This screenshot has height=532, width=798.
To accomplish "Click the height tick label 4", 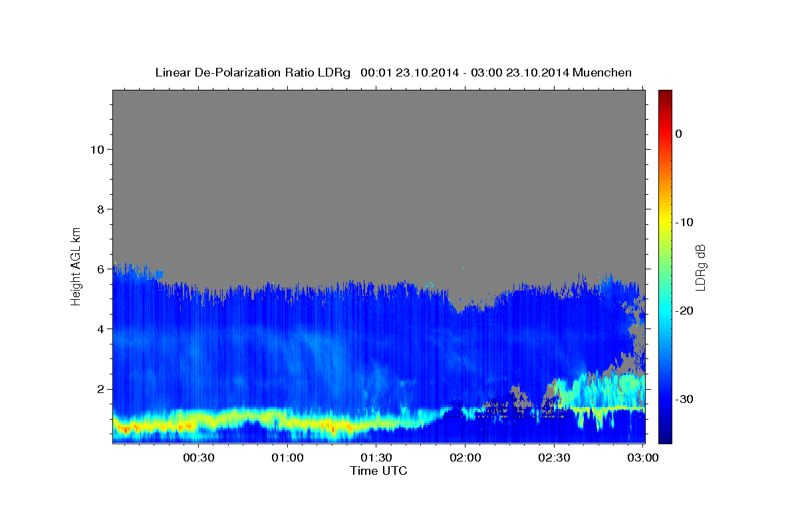I will pos(99,329).
